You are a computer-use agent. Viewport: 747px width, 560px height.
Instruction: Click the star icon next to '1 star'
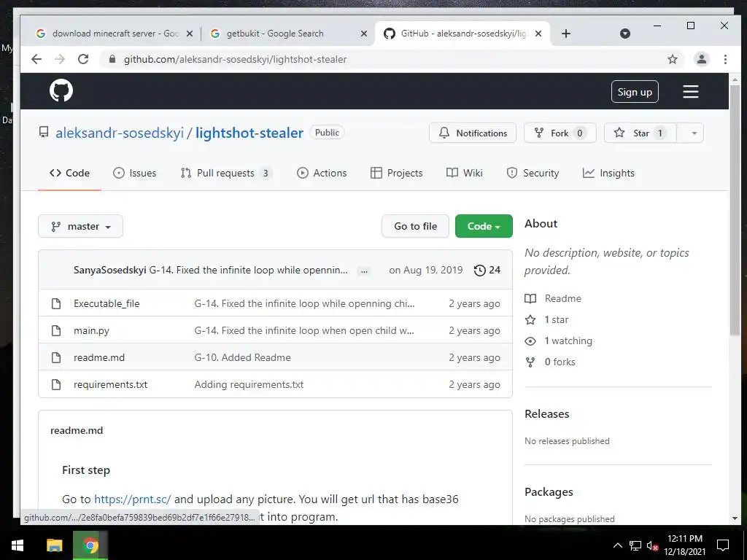(530, 319)
